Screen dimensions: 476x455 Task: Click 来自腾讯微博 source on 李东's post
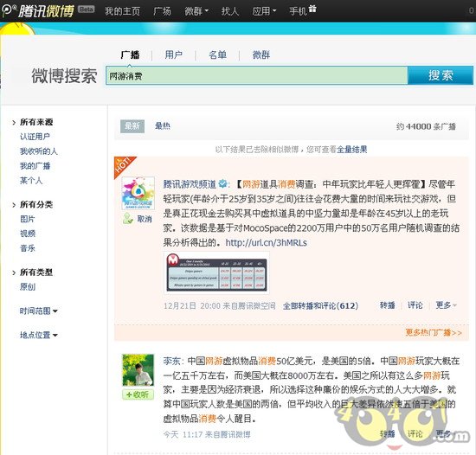coord(228,434)
